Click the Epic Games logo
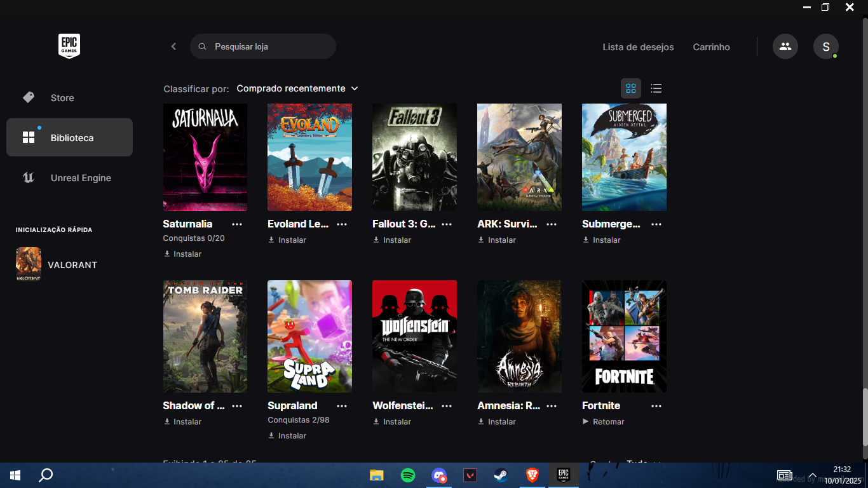Screen dimensions: 868x488 (x=69, y=46)
